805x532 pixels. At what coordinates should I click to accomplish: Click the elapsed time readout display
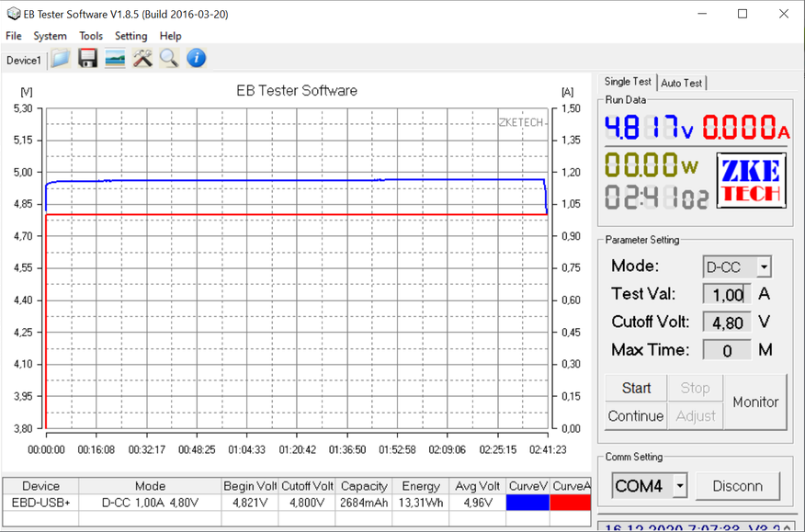657,197
